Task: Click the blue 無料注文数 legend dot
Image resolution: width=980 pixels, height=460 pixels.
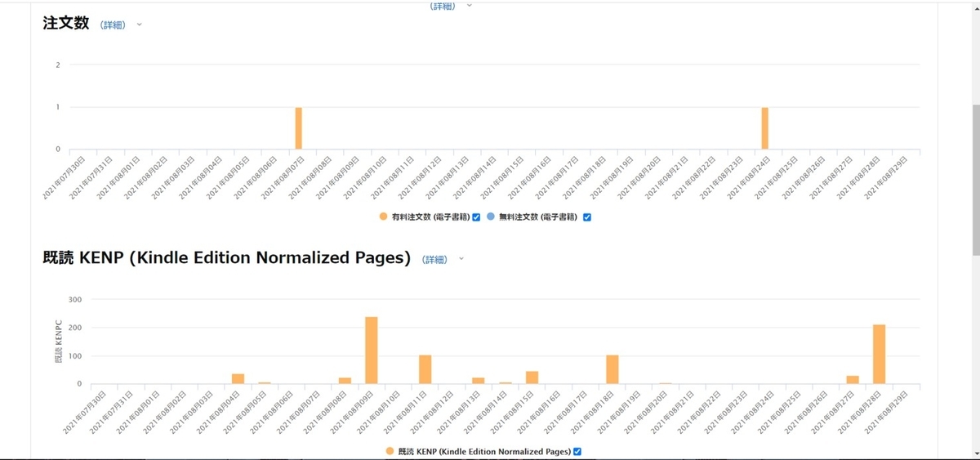Action: click(490, 217)
